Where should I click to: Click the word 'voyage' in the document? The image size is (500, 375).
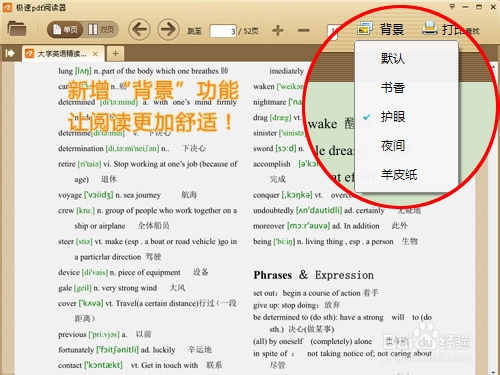(70, 195)
